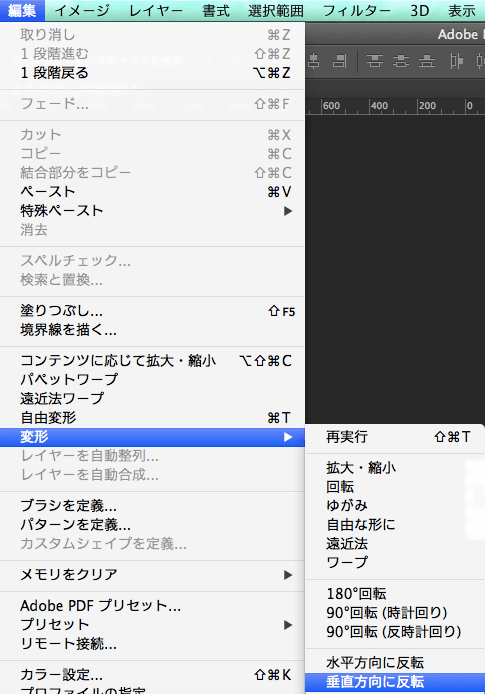Select 自由な形に in the submenu
The width and height of the screenshot is (485, 694).
(x=395, y=525)
